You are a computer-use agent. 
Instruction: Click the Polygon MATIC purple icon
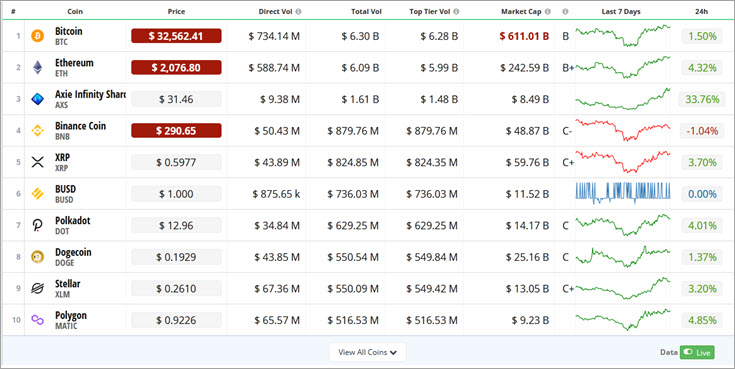(37, 320)
